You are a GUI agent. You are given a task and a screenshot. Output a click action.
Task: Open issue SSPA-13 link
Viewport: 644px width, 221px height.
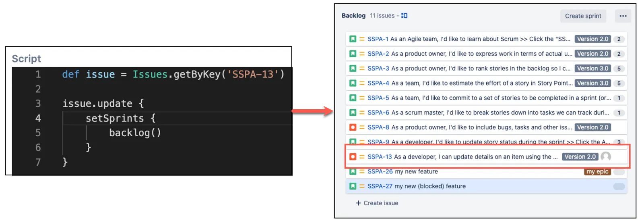379,157
